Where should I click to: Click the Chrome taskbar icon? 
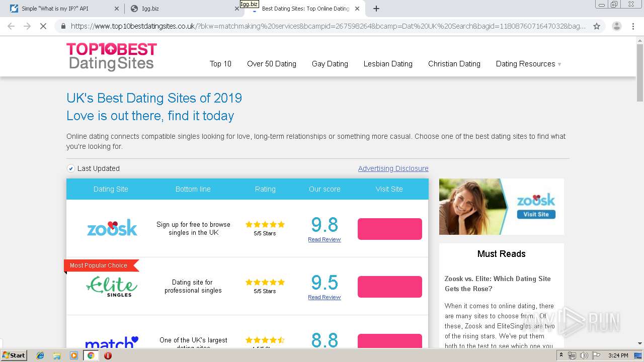point(91,355)
